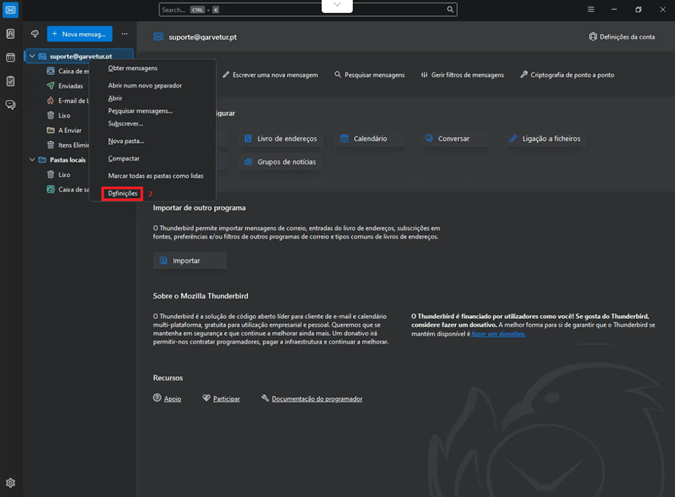Viewport: 675px width, 497px height.
Task: Click the Participar heart icon
Action: tap(206, 398)
